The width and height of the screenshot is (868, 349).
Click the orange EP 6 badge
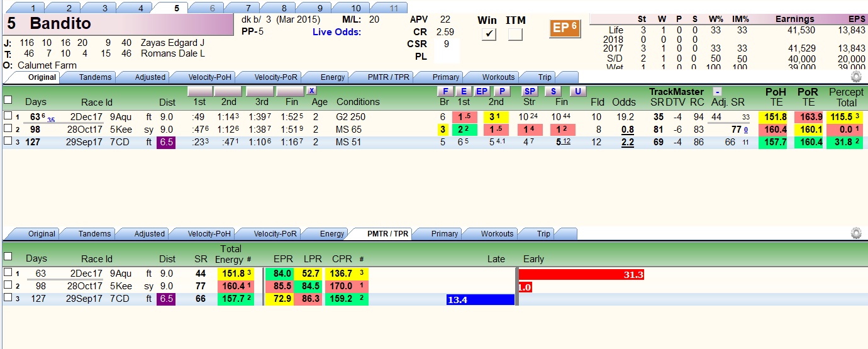coord(565,28)
